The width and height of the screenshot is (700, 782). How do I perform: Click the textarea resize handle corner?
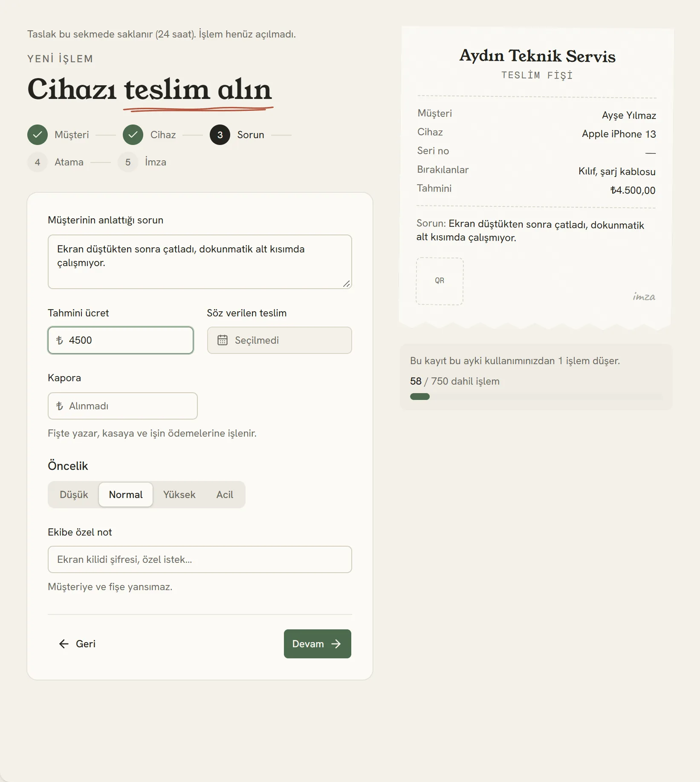347,284
